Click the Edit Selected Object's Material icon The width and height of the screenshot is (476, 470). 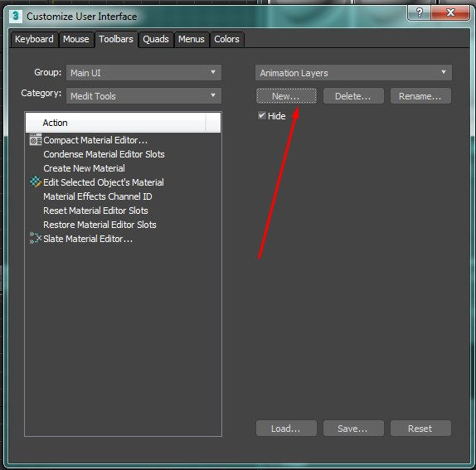tap(36, 182)
